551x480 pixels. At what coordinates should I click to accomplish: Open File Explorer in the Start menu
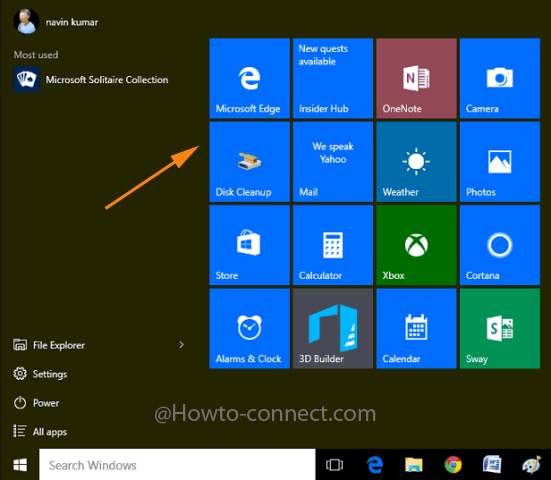tap(49, 345)
